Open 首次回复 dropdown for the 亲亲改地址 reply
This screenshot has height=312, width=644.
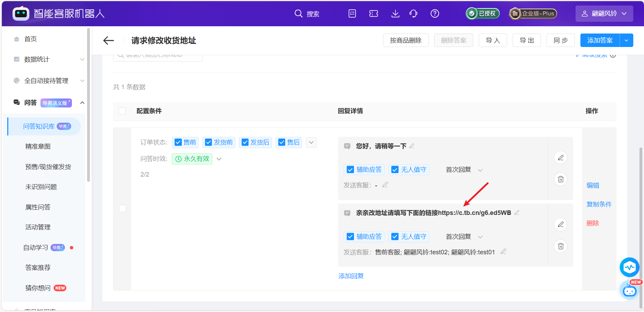480,237
